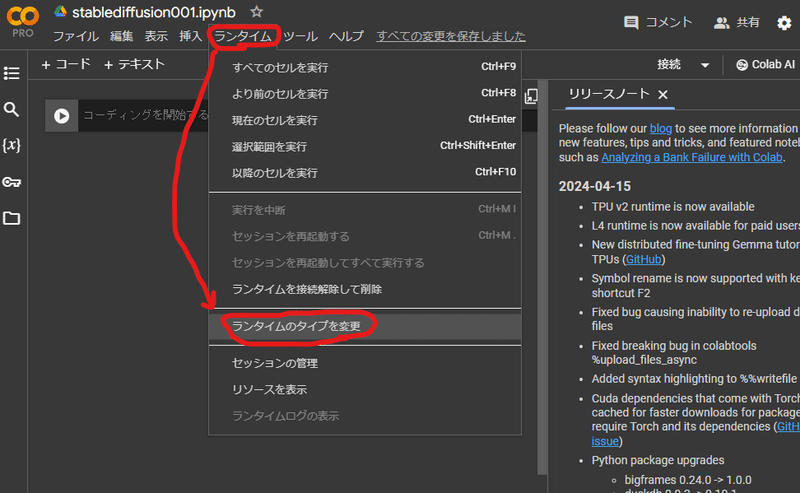
Task: Open Analyzing a Bank Failure with Colab link
Action: pos(692,158)
